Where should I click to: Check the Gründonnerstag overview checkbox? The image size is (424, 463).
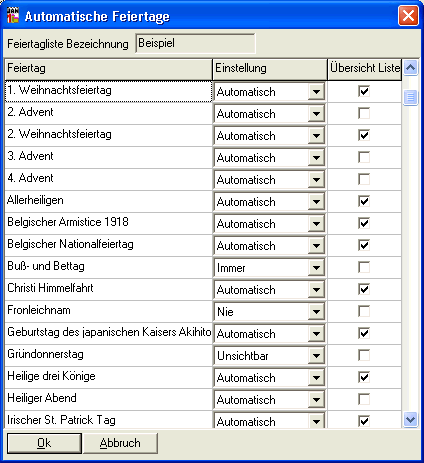[364, 355]
